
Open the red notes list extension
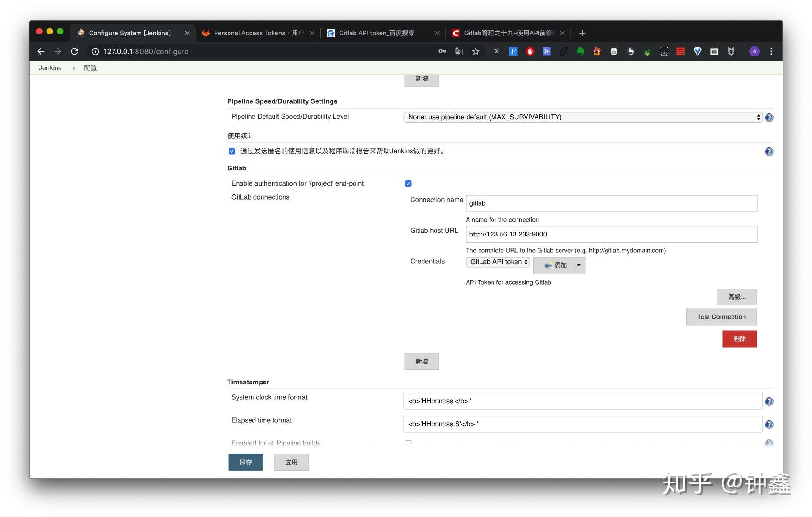[681, 51]
